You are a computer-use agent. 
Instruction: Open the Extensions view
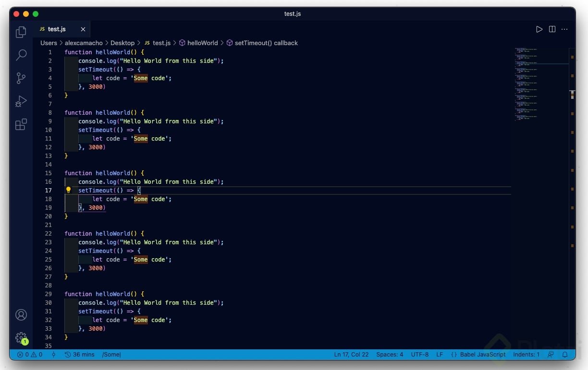(x=21, y=124)
